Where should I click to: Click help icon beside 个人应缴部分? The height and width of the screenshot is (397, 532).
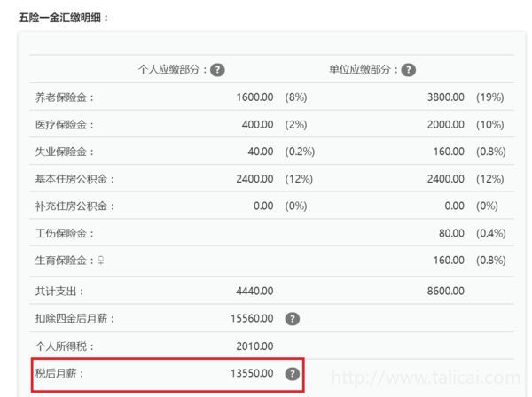217,70
